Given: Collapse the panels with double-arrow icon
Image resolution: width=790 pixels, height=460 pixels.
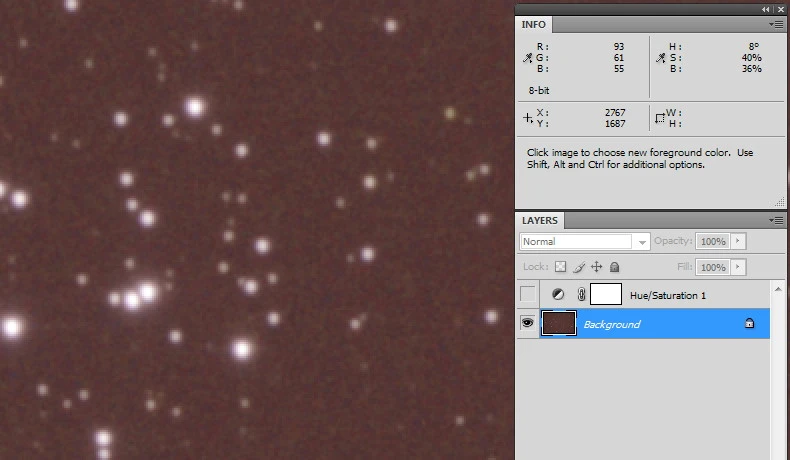Looking at the screenshot, I should 766,8.
